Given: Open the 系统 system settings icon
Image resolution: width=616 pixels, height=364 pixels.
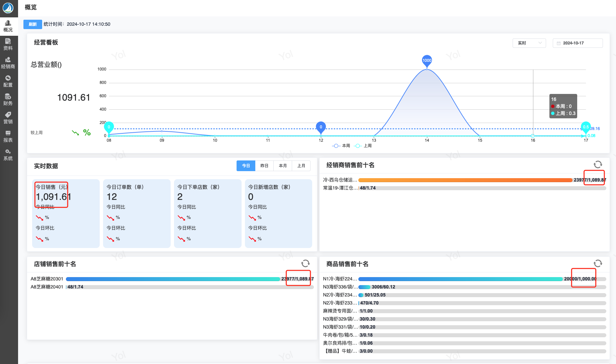Looking at the screenshot, I should tap(8, 155).
